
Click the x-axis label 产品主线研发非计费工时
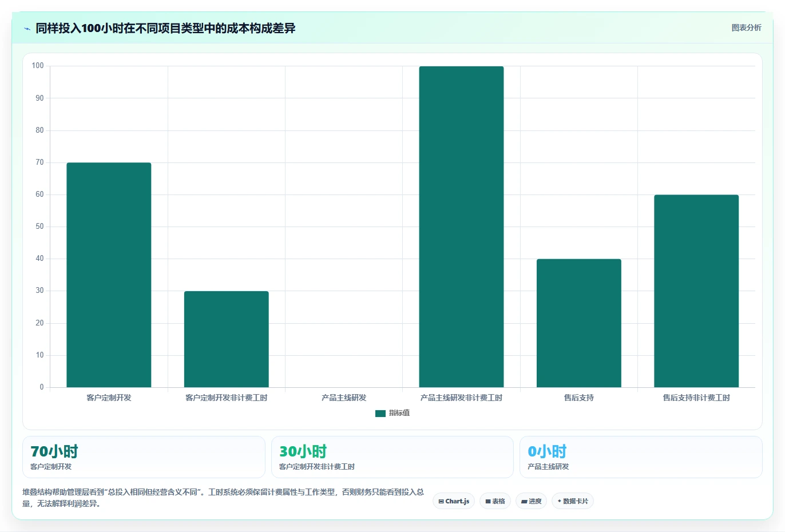[x=461, y=398]
